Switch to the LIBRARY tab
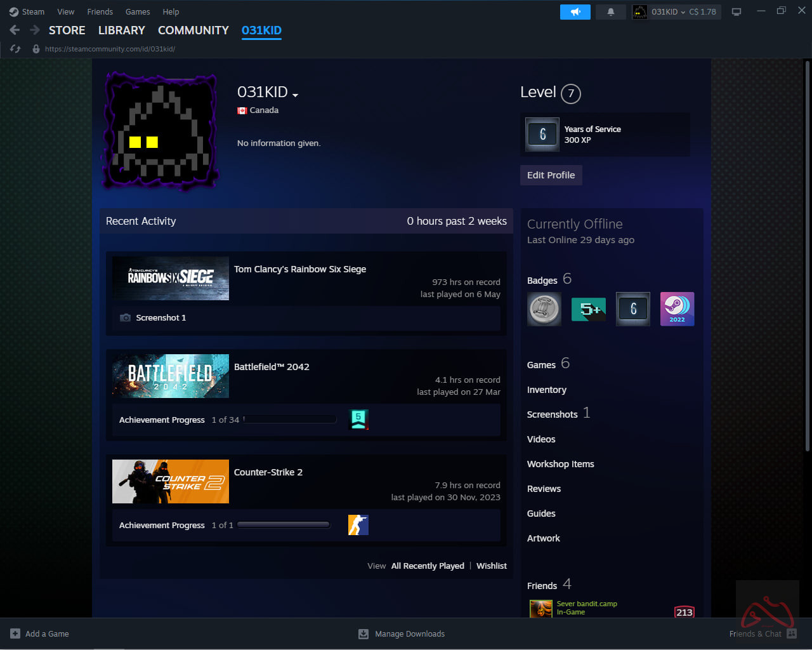This screenshot has height=650, width=812. pyautogui.click(x=121, y=30)
